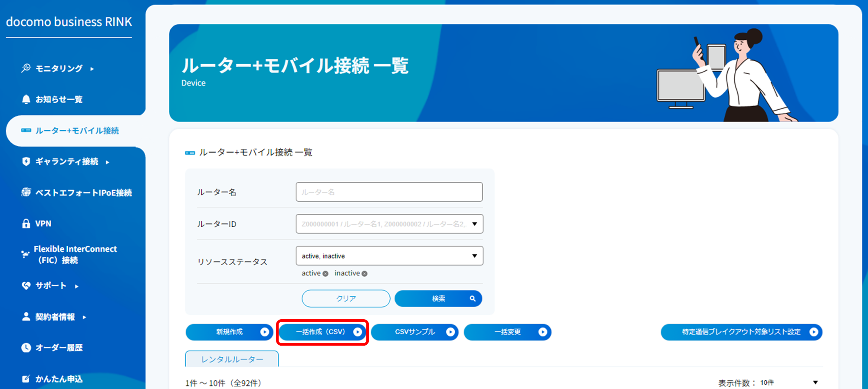Click the Flexible InterConnect network icon
This screenshot has height=389, width=868.
coord(25,254)
